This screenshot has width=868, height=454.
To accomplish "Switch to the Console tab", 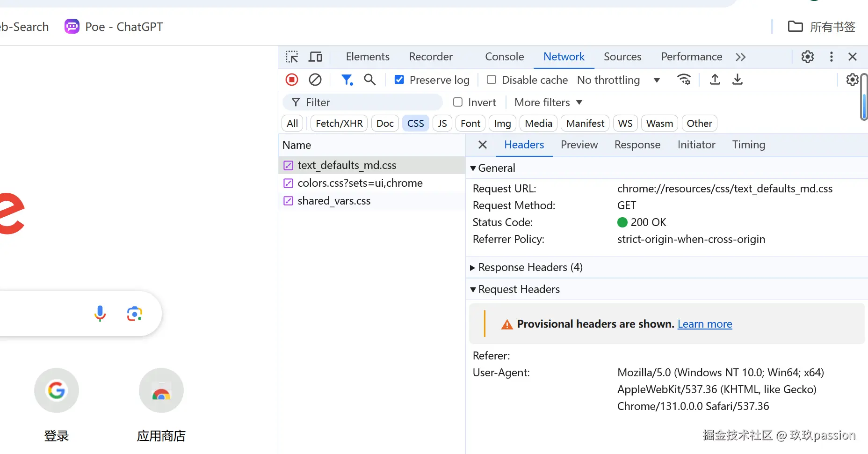I will [x=504, y=57].
